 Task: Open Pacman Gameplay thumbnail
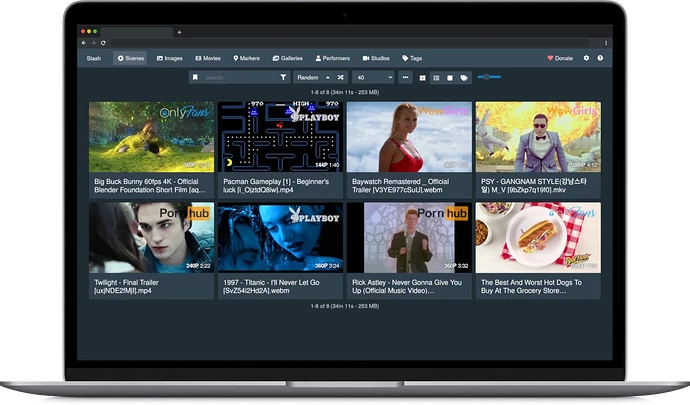(280, 137)
